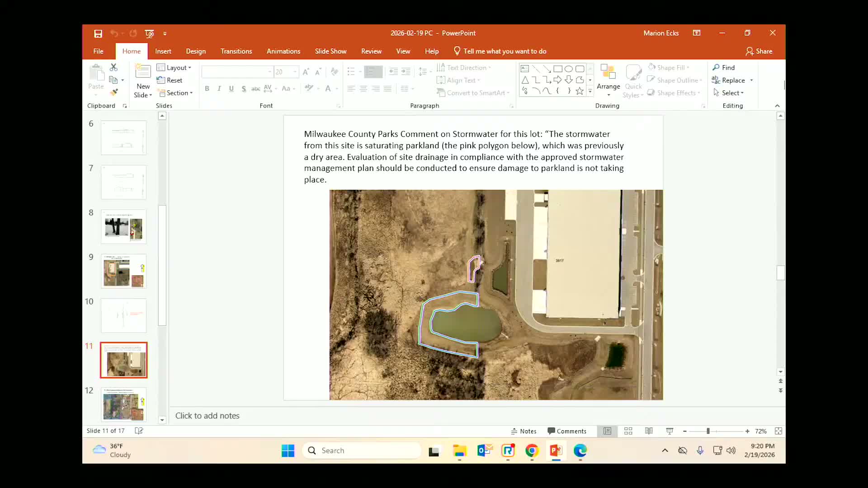868x488 pixels.
Task: Apply strikethrough to the text
Action: click(x=256, y=89)
